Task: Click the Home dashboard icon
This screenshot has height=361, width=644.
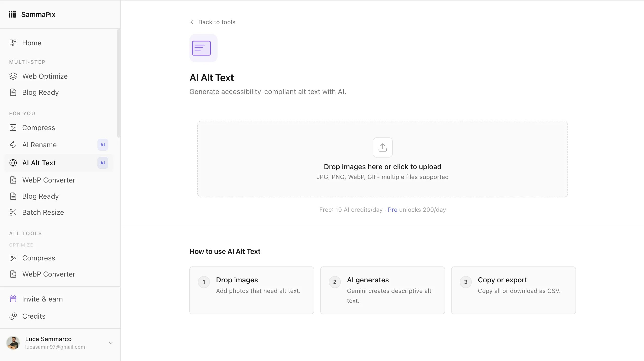Action: (x=13, y=43)
